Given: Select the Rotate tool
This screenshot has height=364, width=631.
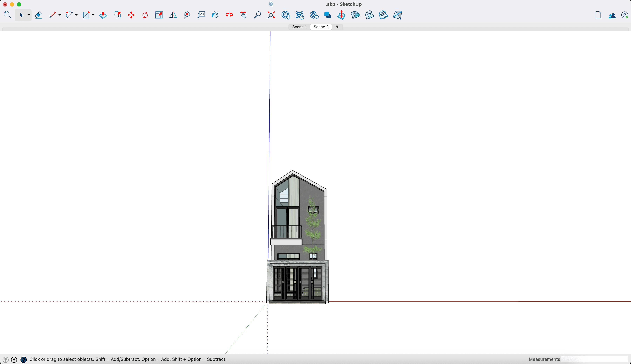Looking at the screenshot, I should (145, 15).
